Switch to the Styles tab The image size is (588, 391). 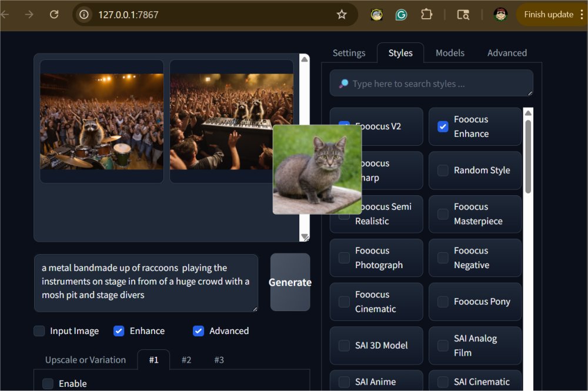pyautogui.click(x=400, y=53)
